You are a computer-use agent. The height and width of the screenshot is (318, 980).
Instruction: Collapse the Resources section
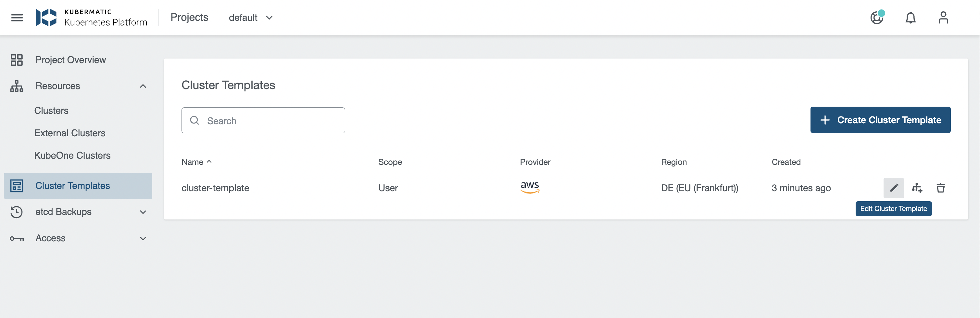point(143,86)
